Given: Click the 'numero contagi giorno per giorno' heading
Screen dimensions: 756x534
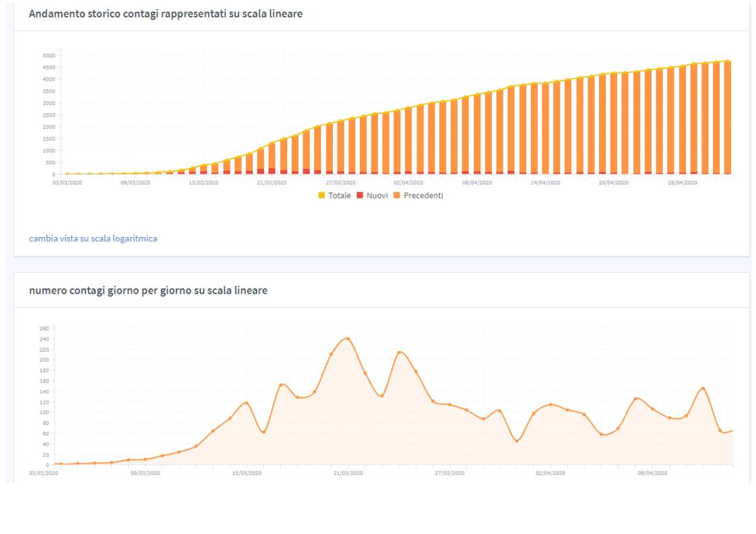Looking at the screenshot, I should point(148,291).
